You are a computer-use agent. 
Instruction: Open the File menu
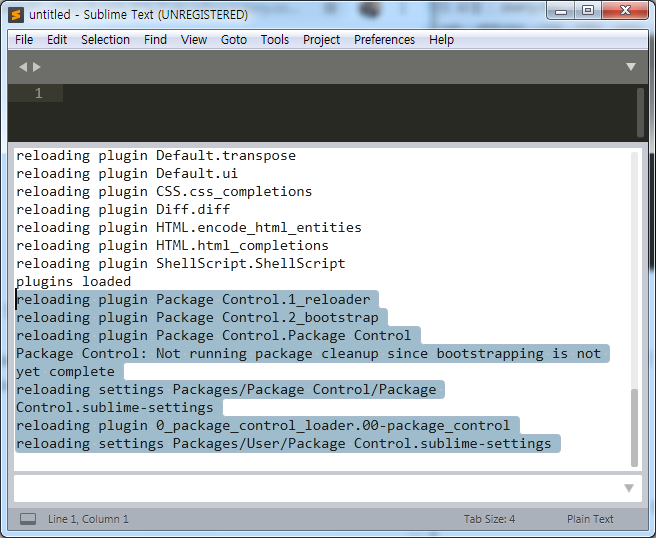[x=24, y=40]
